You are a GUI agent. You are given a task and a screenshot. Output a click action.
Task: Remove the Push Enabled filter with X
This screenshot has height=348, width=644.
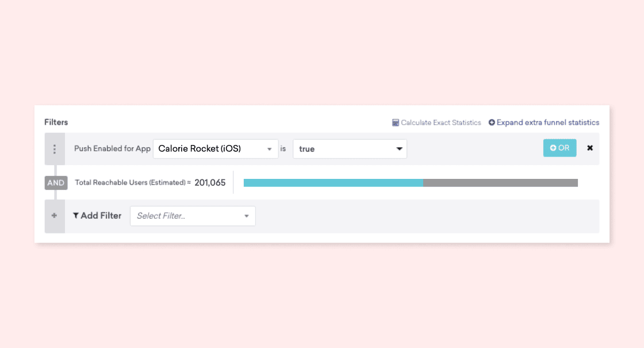tap(589, 148)
